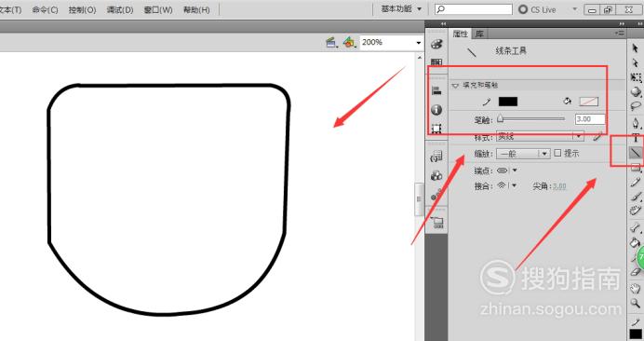
Task: Click the stroke value field showing 3.00
Action: 590,119
